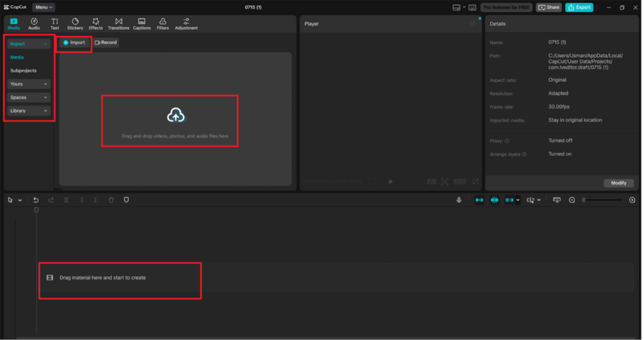Zoom out the timeline
This screenshot has width=644, height=340.
coord(572,200)
